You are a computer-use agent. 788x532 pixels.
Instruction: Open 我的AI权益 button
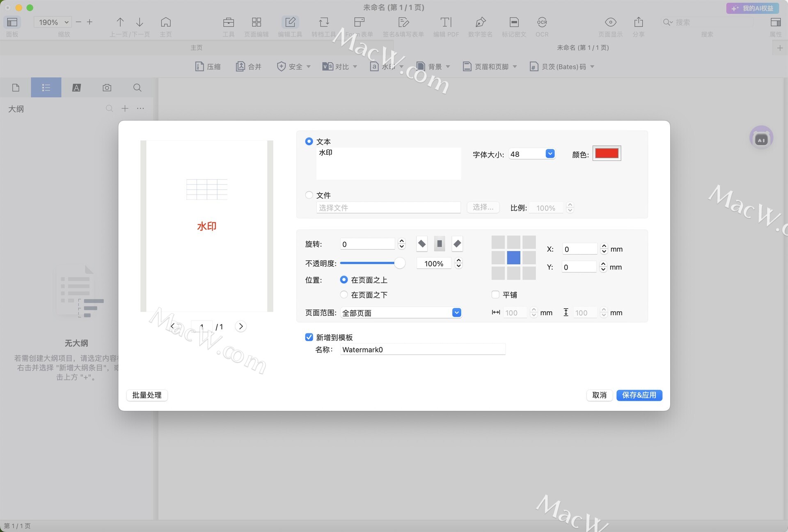click(x=753, y=8)
